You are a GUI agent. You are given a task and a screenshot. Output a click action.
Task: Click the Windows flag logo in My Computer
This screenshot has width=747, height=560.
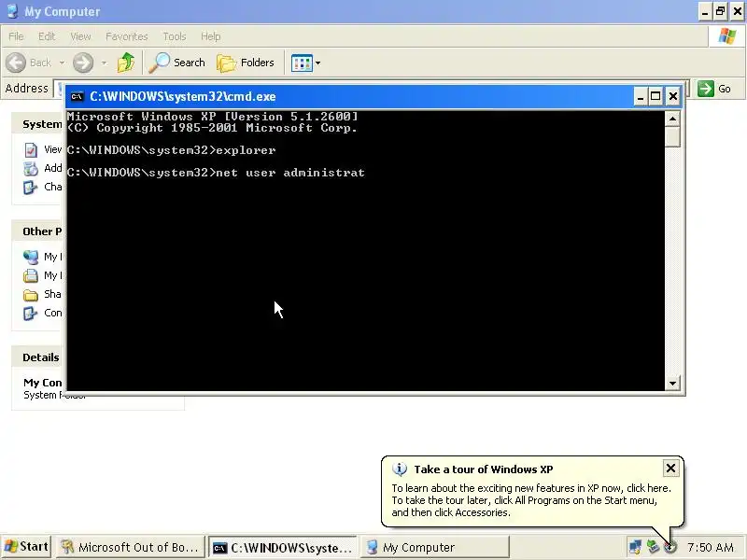(727, 36)
